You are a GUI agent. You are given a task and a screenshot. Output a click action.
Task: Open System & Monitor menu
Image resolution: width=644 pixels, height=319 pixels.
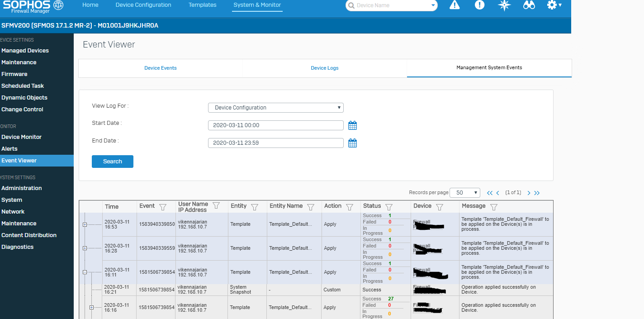(257, 5)
